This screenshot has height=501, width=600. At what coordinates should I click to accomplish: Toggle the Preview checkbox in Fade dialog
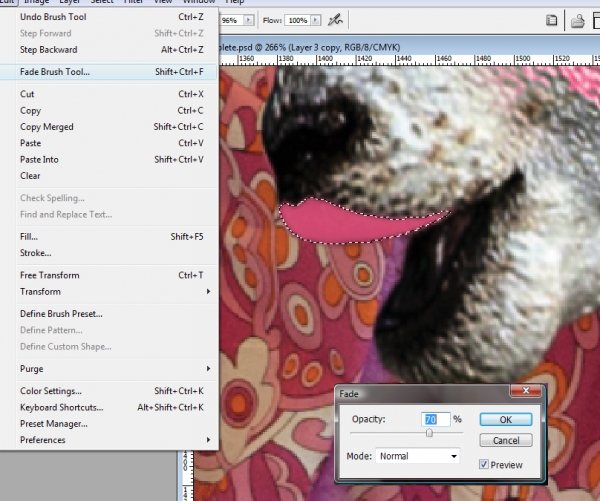pyautogui.click(x=484, y=465)
